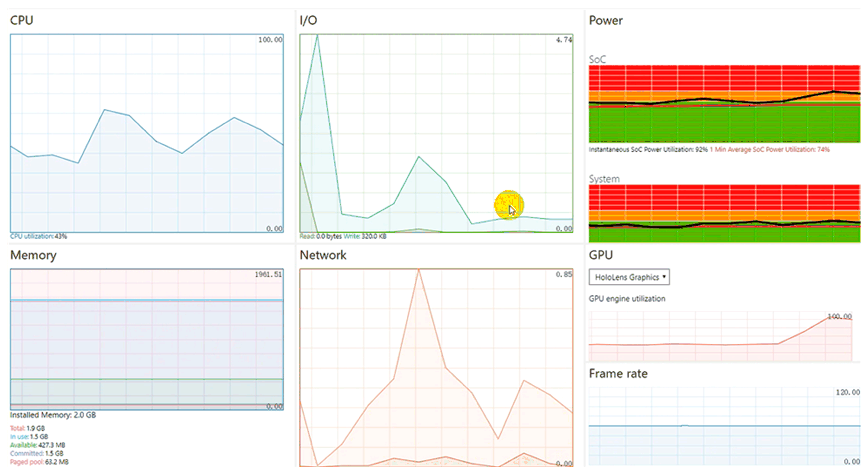The width and height of the screenshot is (868, 475).
Task: Click the dropdown arrow beside HoloLens Graphics
Action: (664, 277)
